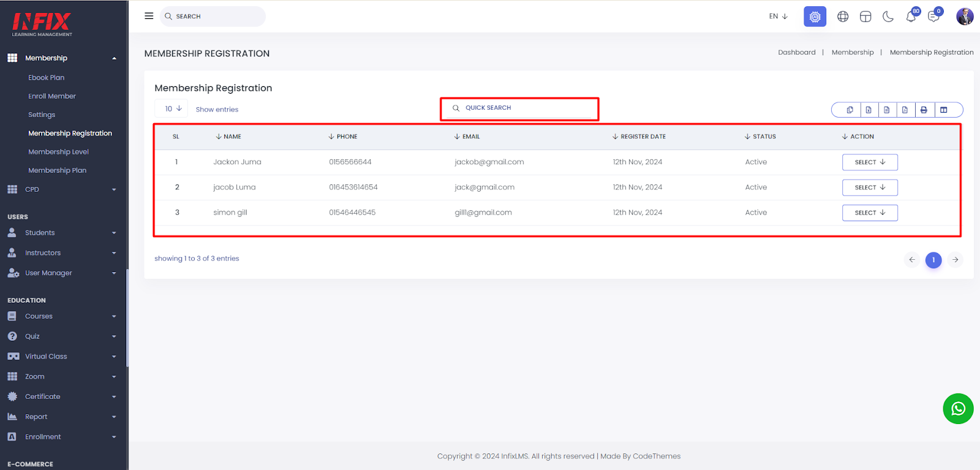Screen dimensions: 980x470
Task: Select page 1 pagination button
Action: pyautogui.click(x=933, y=260)
